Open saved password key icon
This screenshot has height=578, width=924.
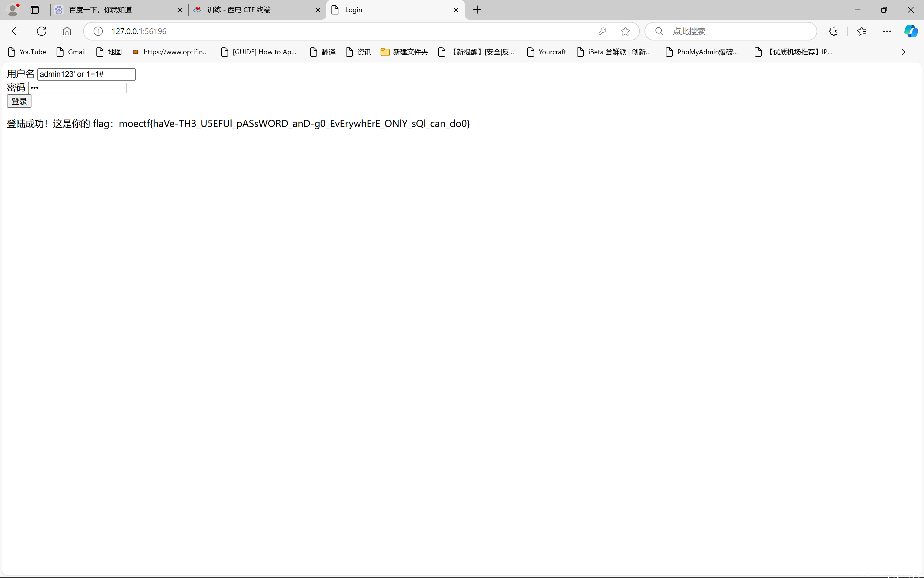tap(602, 31)
